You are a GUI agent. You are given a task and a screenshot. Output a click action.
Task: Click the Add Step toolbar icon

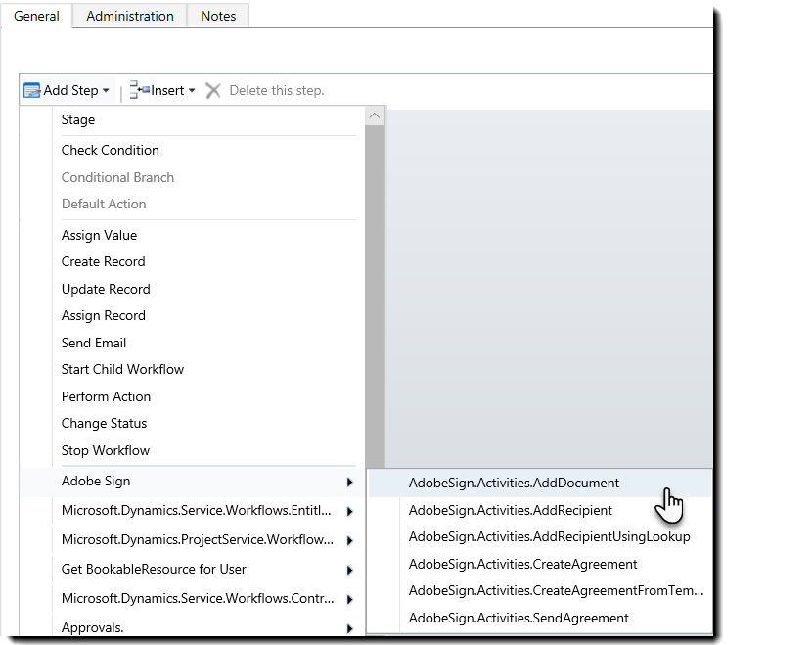(30, 90)
